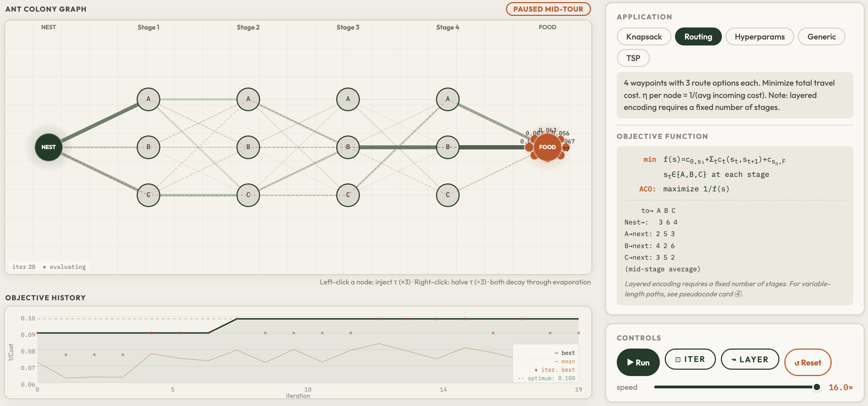The width and height of the screenshot is (868, 406).
Task: Select the TSP application
Action: [x=633, y=58]
